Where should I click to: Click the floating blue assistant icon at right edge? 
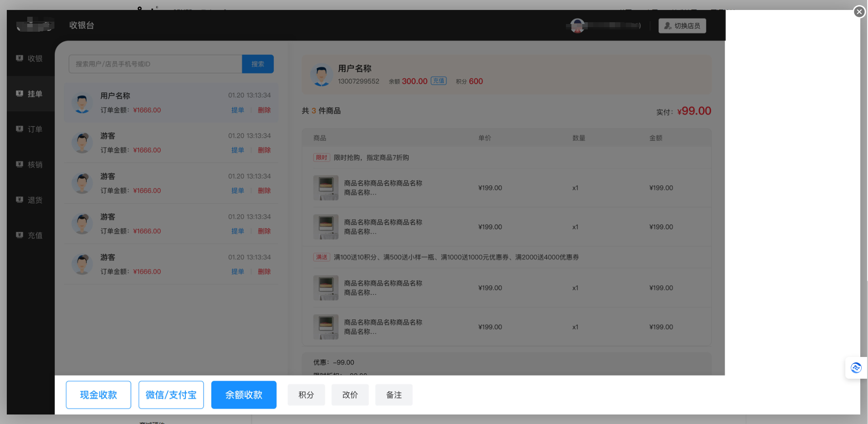(x=856, y=368)
